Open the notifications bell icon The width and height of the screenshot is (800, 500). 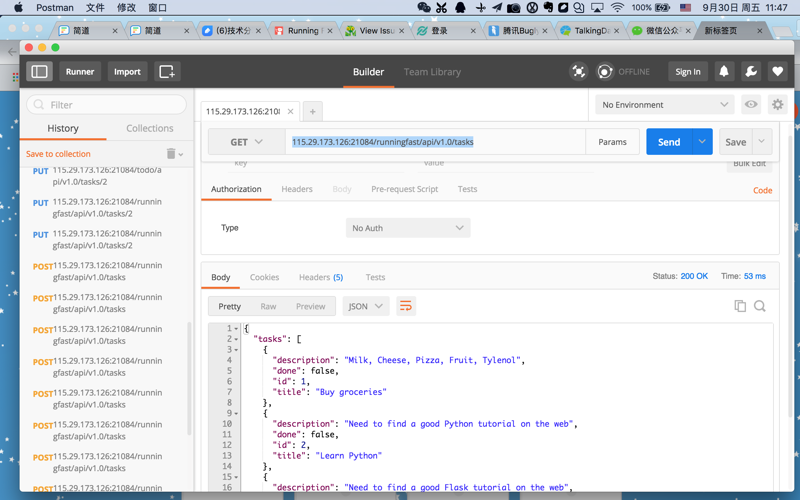pos(723,71)
